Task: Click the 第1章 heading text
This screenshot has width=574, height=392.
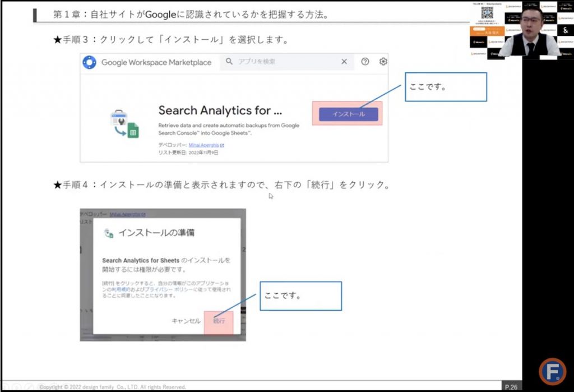Action: point(191,15)
